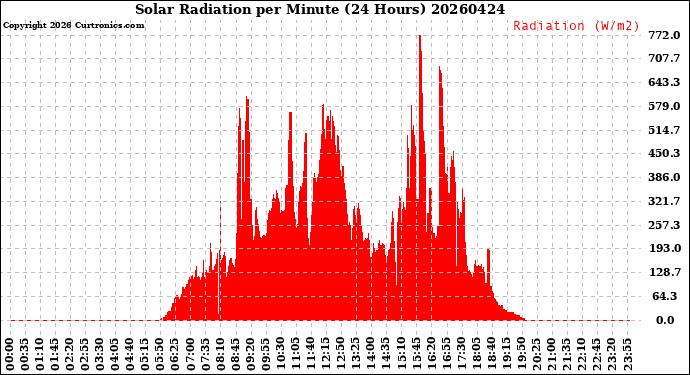The height and width of the screenshot is (375, 690).
Task: Click the x-axis time label 05:15
Action: (x=146, y=355)
